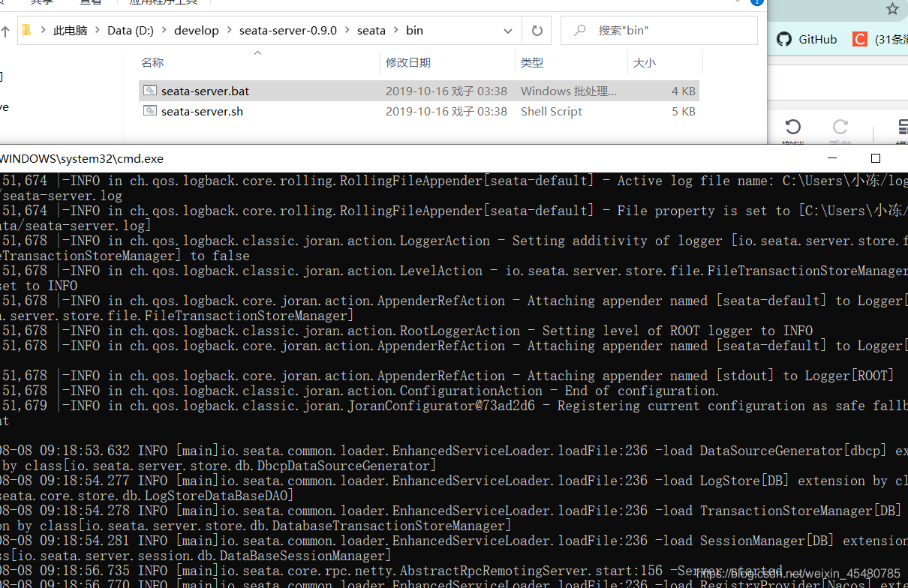Expand chevron after develop breadcrumb

tap(229, 31)
